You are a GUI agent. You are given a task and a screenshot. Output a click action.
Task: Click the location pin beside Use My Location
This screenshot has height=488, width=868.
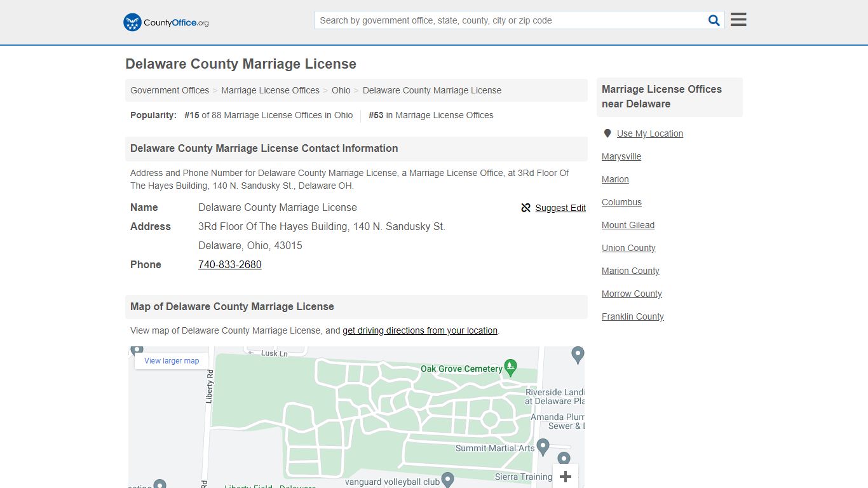pyautogui.click(x=607, y=133)
